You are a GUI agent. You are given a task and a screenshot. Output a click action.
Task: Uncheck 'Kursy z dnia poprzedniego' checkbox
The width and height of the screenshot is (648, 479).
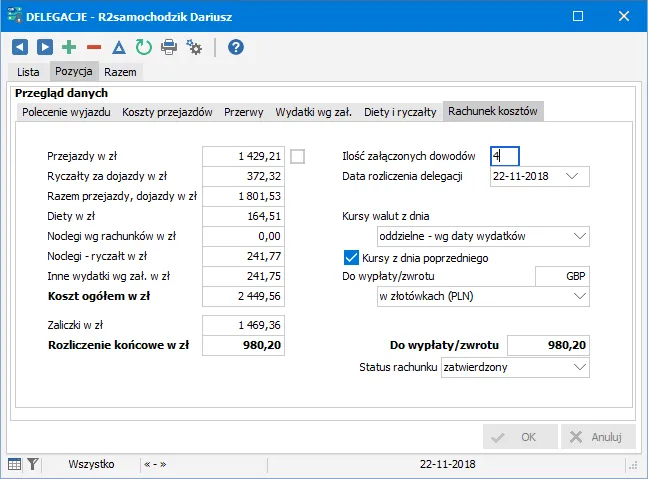[x=351, y=258]
